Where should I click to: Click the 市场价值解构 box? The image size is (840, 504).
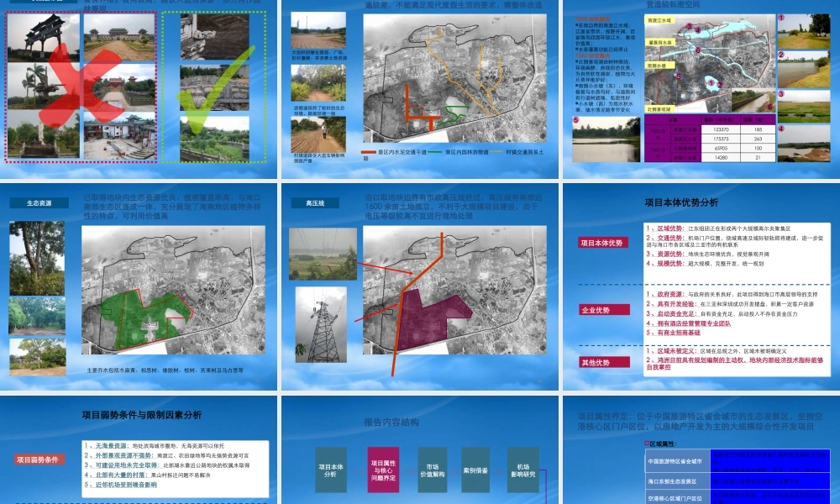pos(433,470)
